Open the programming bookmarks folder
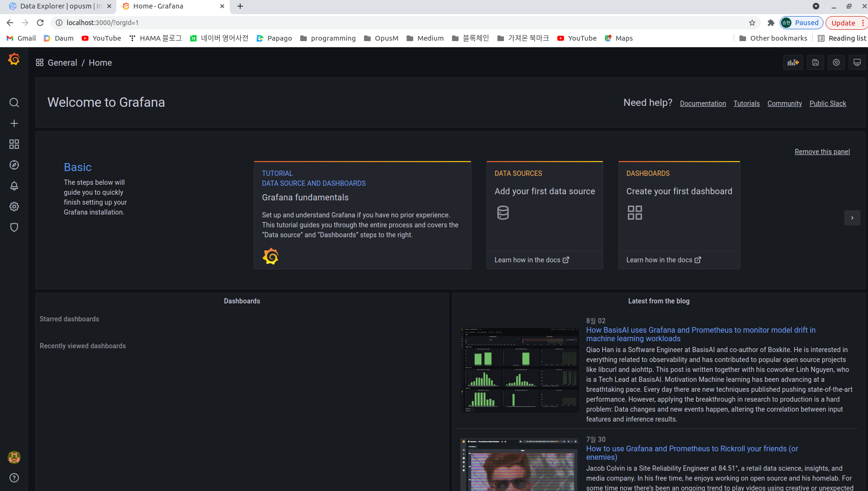This screenshot has height=491, width=868. (x=328, y=38)
